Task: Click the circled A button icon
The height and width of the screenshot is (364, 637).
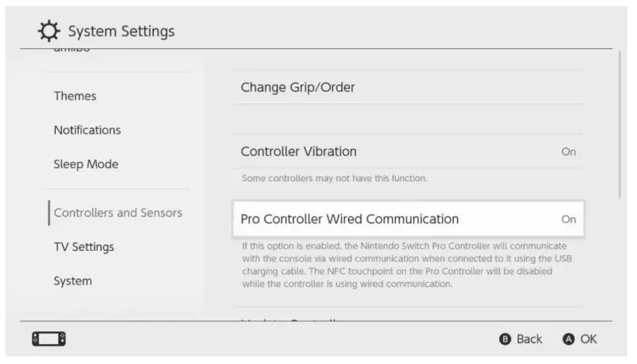Action: tap(568, 339)
